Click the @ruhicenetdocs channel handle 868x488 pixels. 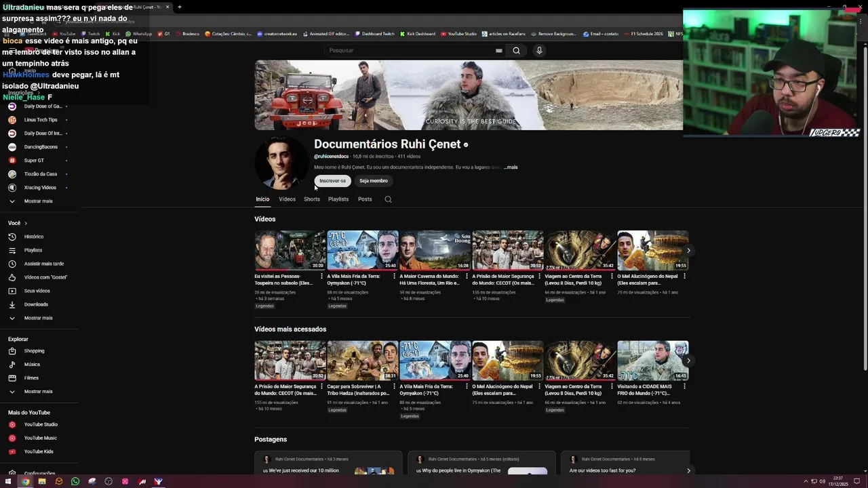coord(331,157)
